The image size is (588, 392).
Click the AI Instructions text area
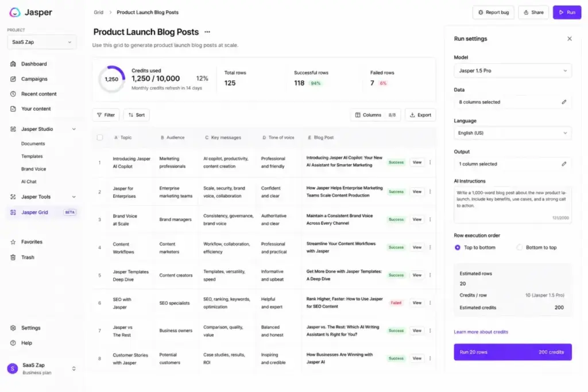click(513, 205)
